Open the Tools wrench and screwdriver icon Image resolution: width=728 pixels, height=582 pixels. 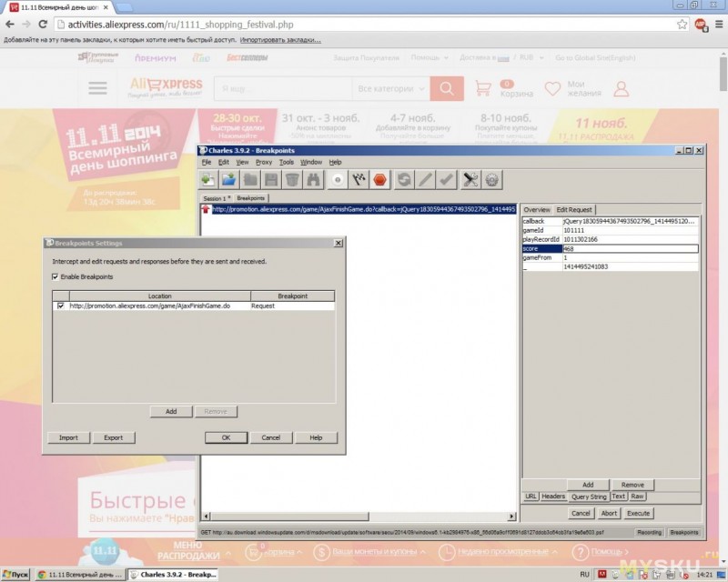point(470,180)
